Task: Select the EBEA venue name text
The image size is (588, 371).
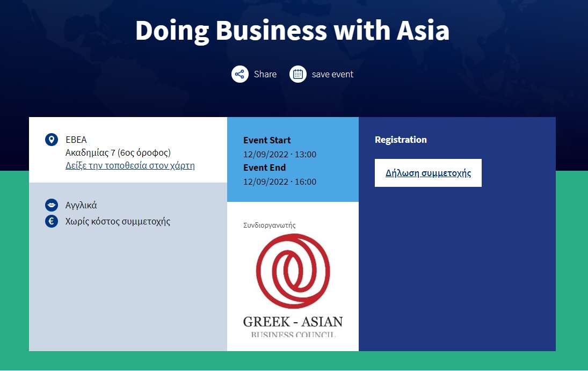Action: (76, 140)
